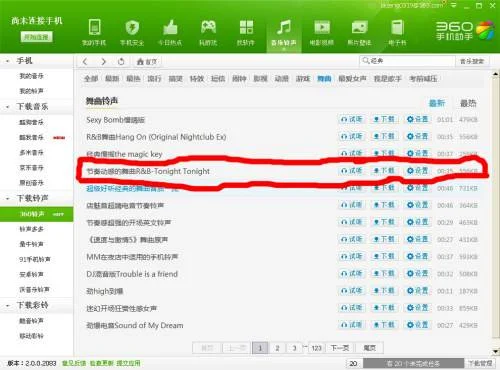Preview Tonight Tonight with its 试听 button

pos(352,171)
